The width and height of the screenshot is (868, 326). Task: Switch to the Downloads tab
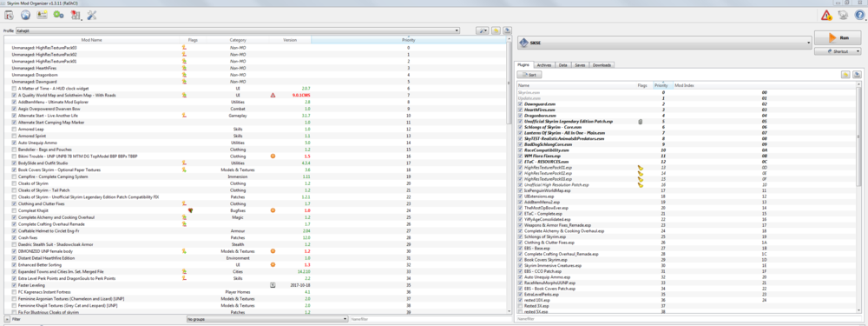click(602, 65)
